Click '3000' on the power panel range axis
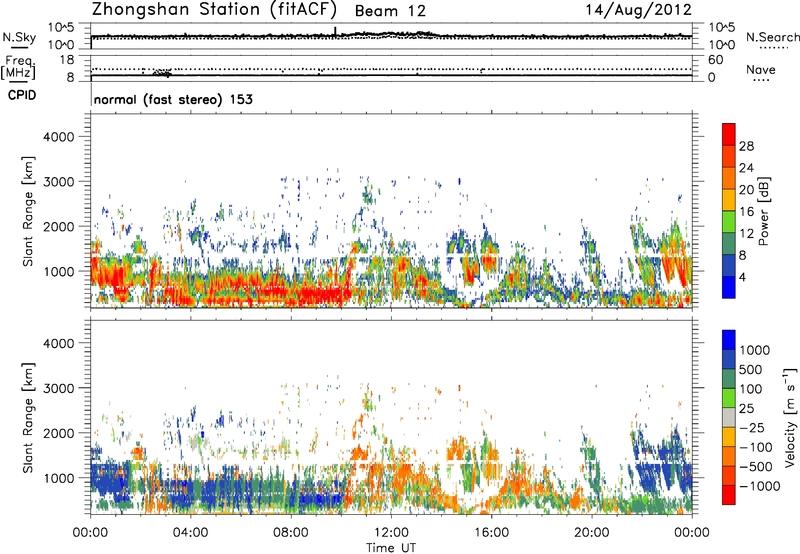 coord(59,182)
